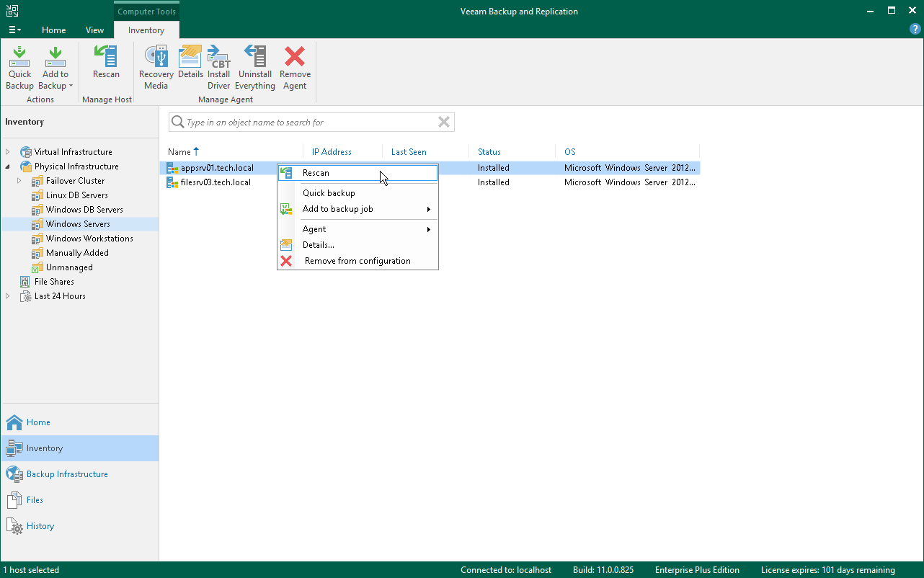Click the Connected to: localhost status text
924x578 pixels.
(x=506, y=570)
